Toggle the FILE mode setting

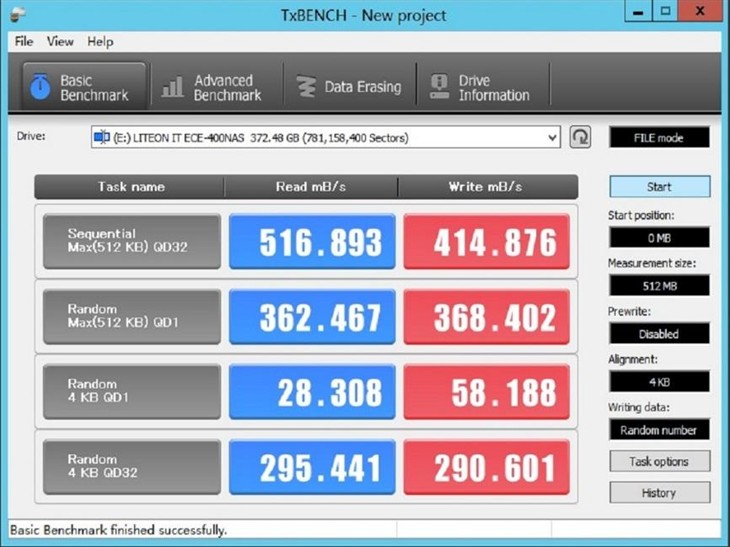659,137
